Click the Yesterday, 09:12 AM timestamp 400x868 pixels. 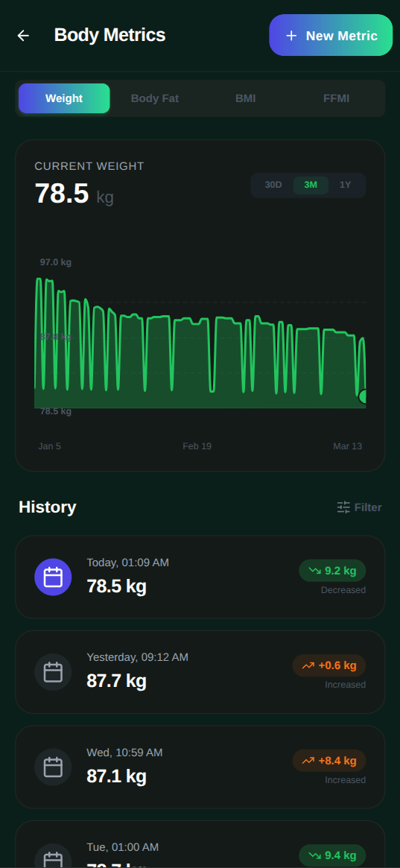(137, 657)
